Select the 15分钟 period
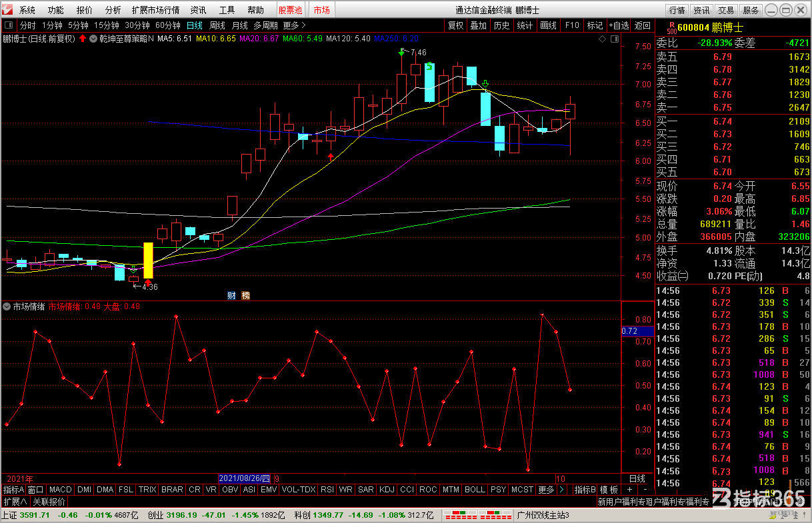The image size is (812, 523). pos(107,25)
